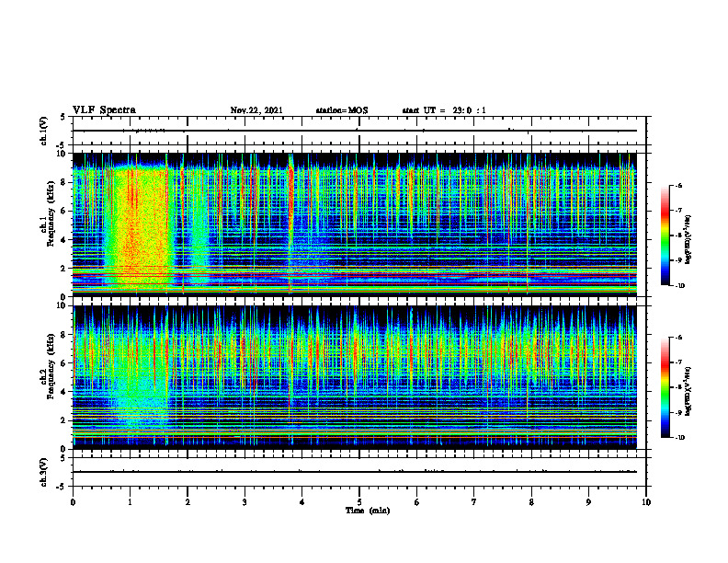
Task: Select the date "Nov.22, 2021" header
Action: click(x=256, y=110)
